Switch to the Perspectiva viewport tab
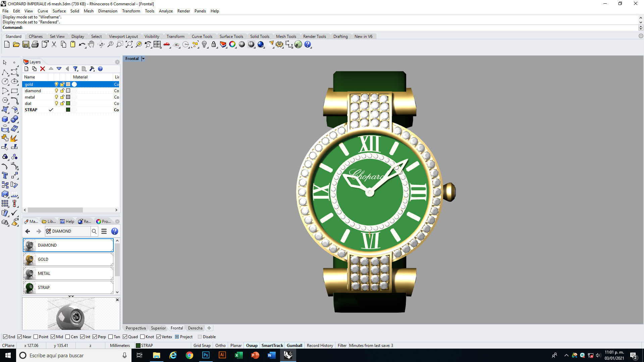The image size is (644, 362). pyautogui.click(x=136, y=328)
